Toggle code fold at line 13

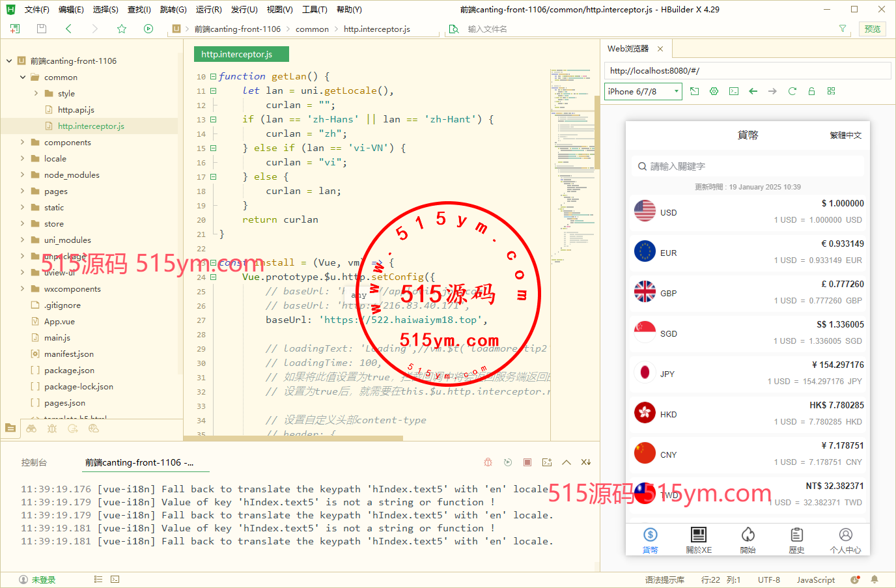(213, 120)
